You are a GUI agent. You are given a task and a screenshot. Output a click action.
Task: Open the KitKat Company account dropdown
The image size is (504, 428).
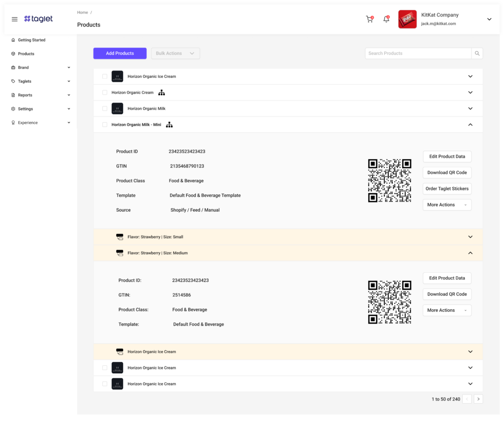point(489,19)
